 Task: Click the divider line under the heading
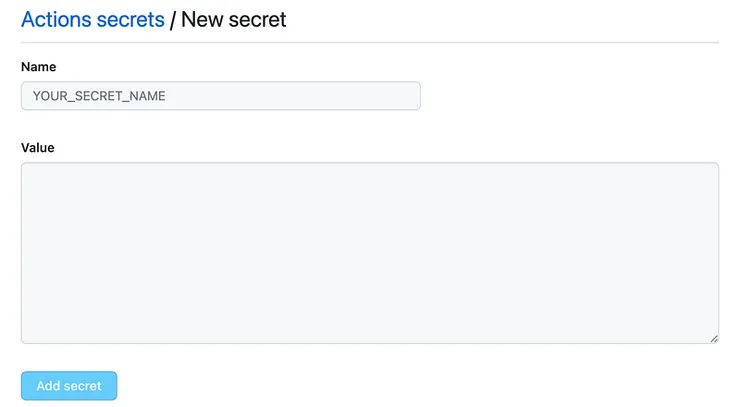369,43
